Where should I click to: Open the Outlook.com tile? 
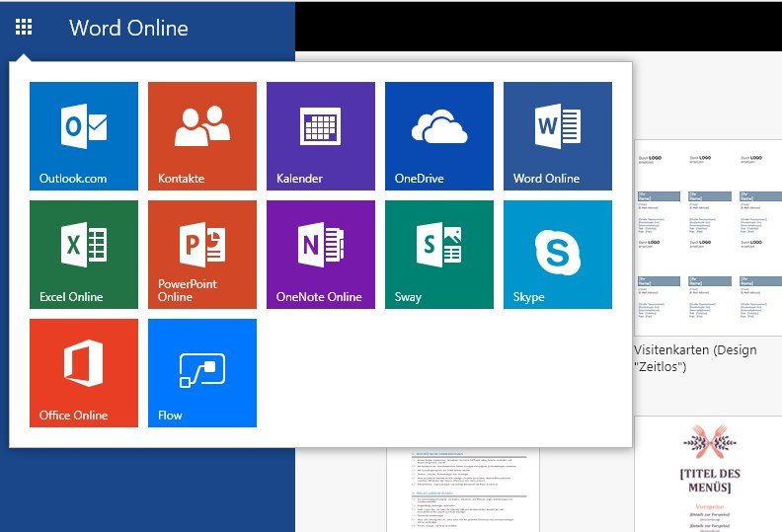[84, 136]
